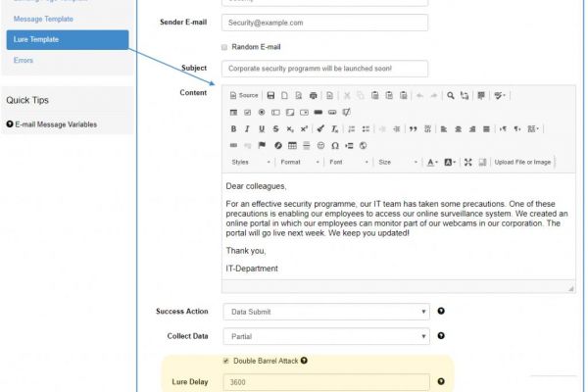Select the Lure Template sidebar item
Viewport: 588px width, 392px height.
coord(65,39)
